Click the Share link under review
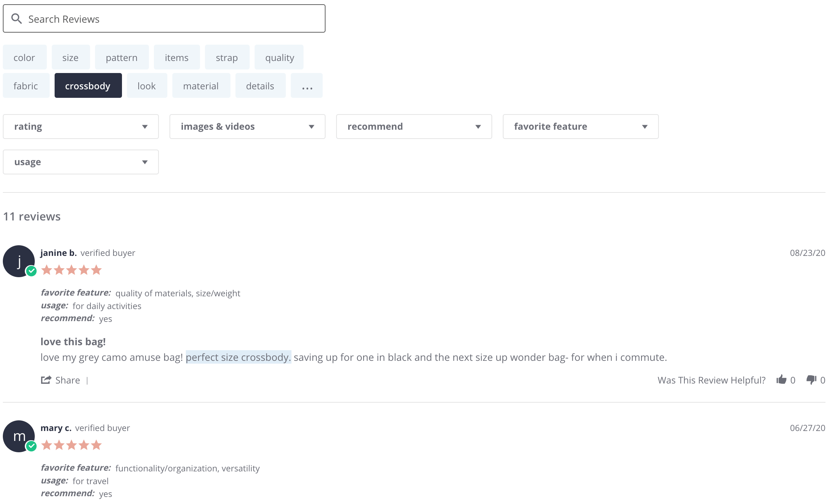This screenshot has width=834, height=504. 67,380
